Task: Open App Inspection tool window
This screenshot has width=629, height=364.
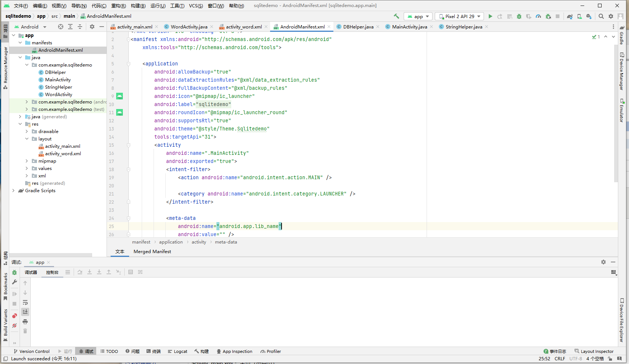Action: tap(235, 351)
